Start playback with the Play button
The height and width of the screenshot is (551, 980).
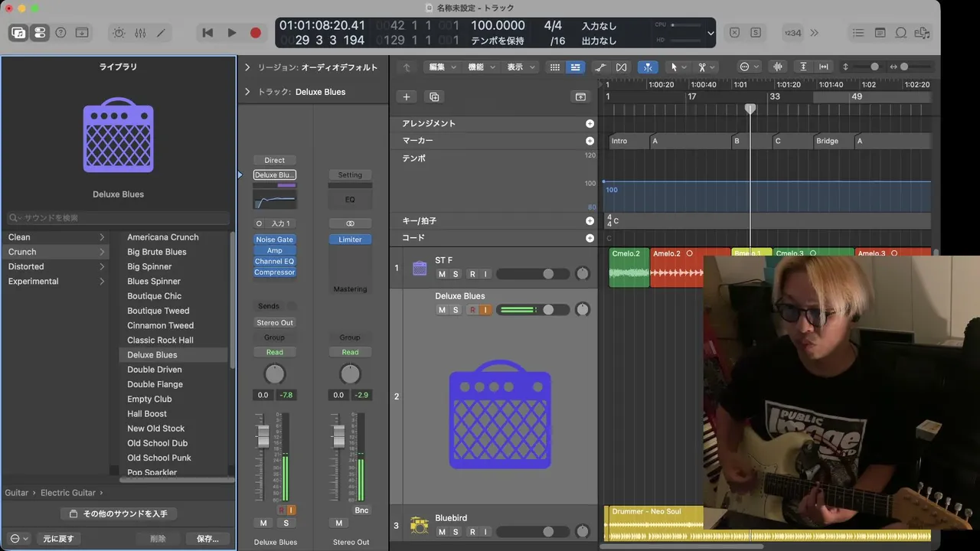[x=232, y=33]
